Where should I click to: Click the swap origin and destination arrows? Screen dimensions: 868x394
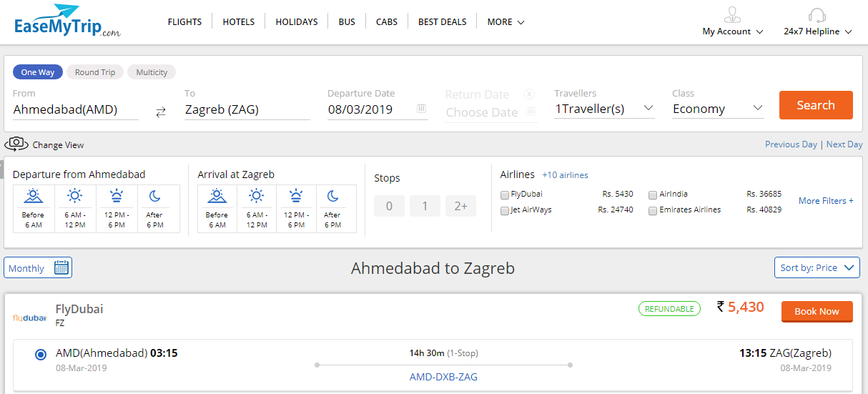click(161, 112)
